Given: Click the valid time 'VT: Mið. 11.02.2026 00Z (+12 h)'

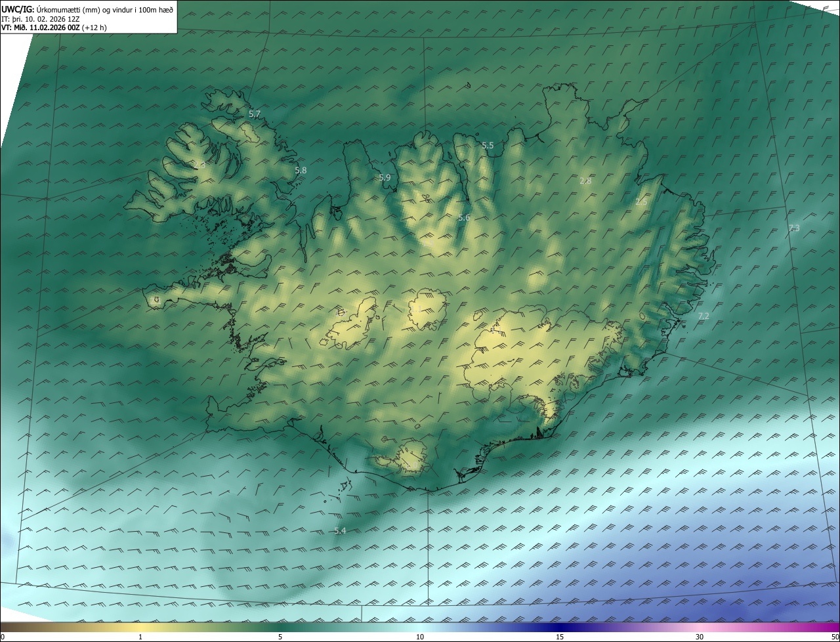Looking at the screenshot, I should (54, 28).
